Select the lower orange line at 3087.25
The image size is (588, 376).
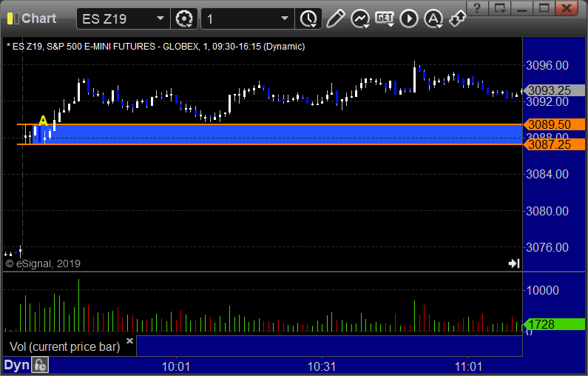coord(269,144)
